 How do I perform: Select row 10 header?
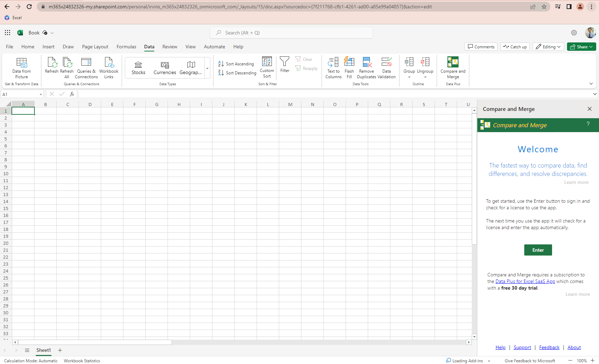pos(6,173)
